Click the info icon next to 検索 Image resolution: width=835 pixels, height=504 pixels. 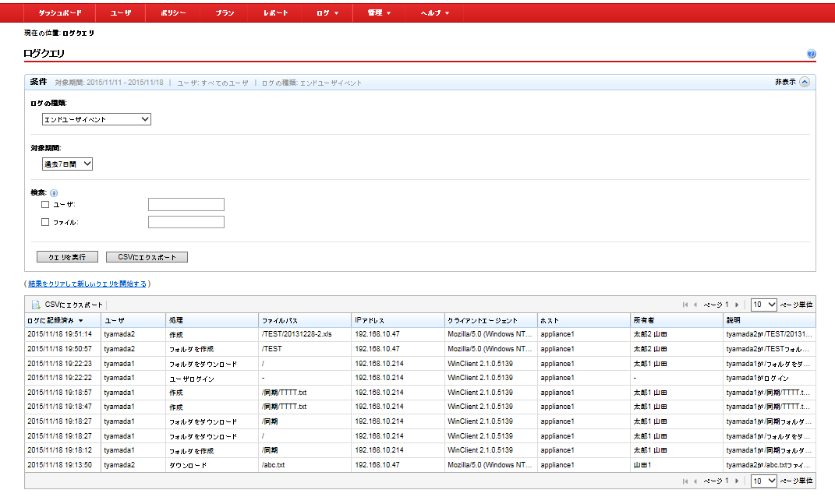click(54, 193)
